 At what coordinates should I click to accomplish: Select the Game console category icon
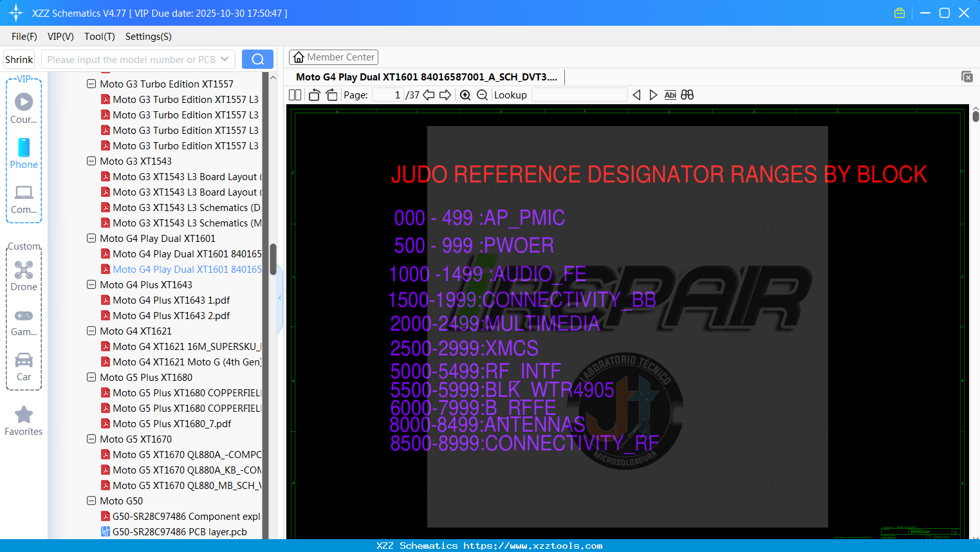[24, 316]
